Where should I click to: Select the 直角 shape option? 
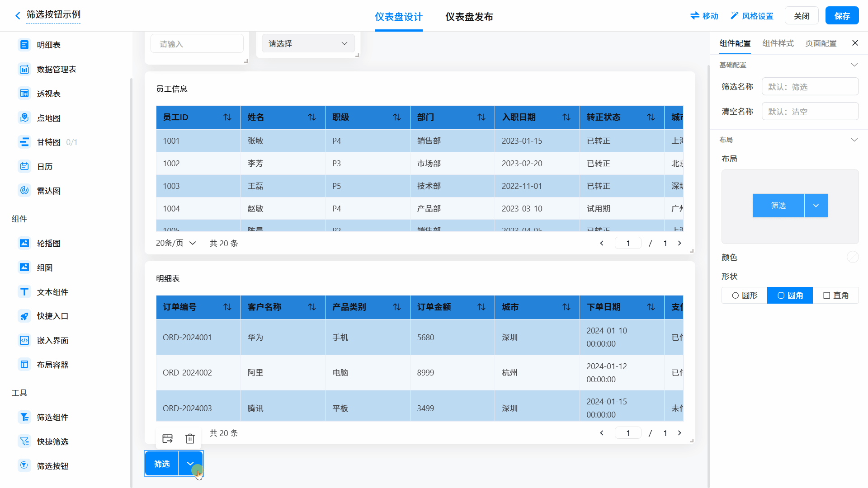pos(836,296)
